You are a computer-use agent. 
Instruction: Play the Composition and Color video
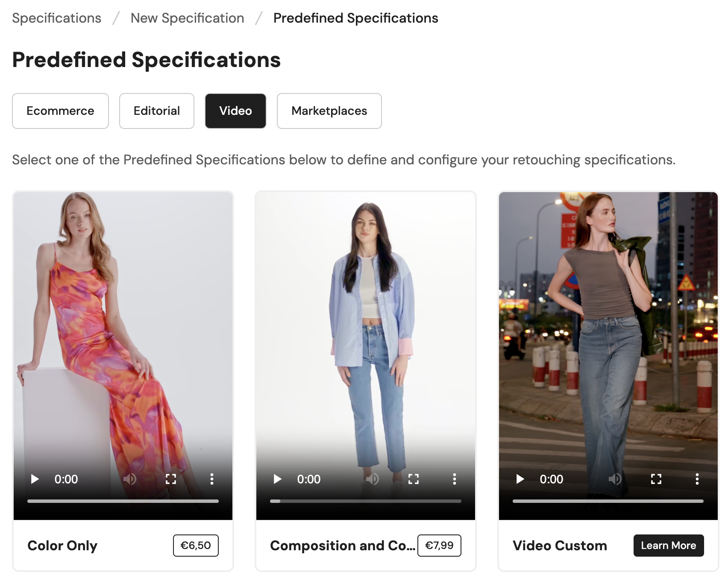(278, 479)
